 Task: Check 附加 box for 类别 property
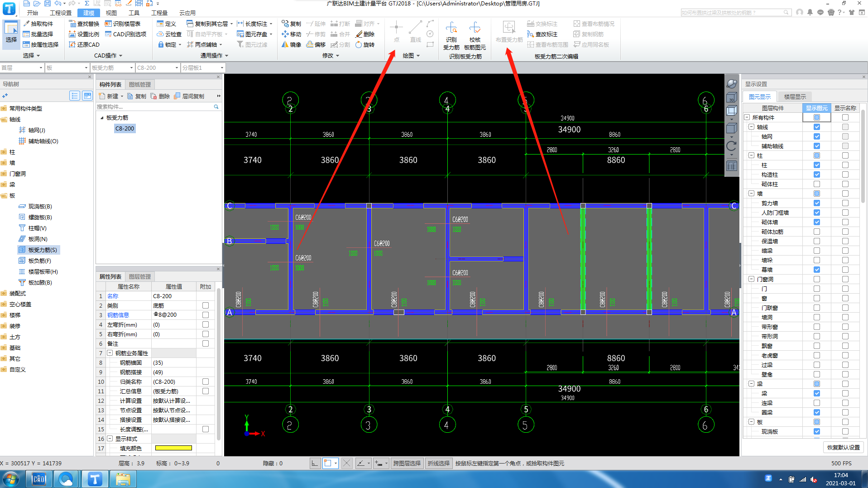206,305
